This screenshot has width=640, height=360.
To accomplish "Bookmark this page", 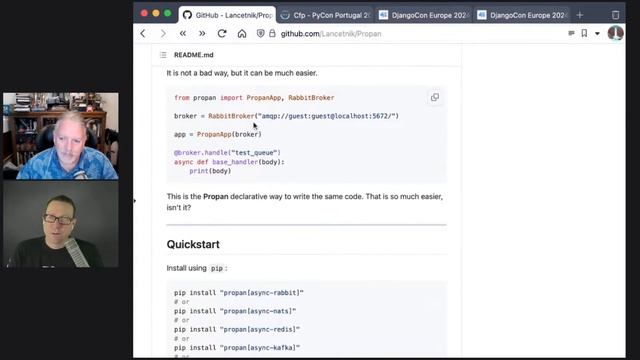I will [x=584, y=33].
